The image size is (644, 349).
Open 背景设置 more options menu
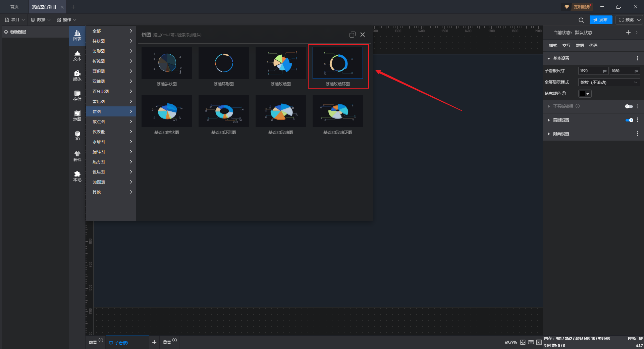637,120
